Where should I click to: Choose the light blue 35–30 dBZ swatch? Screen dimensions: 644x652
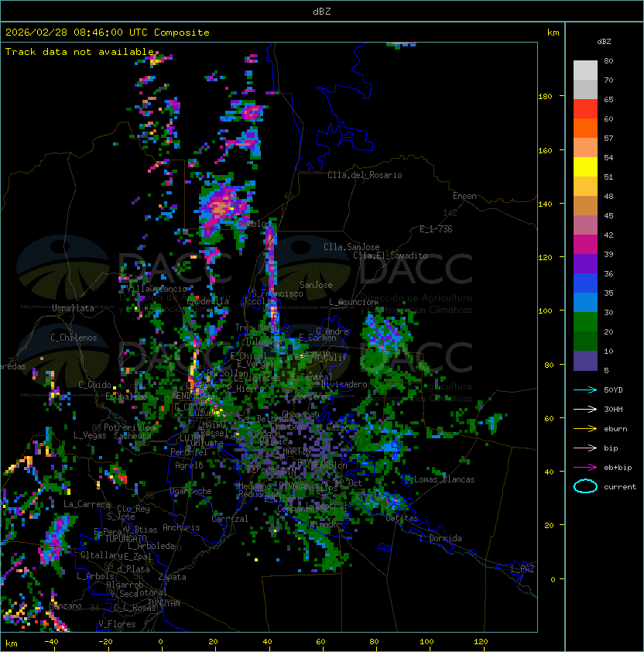coord(585,302)
